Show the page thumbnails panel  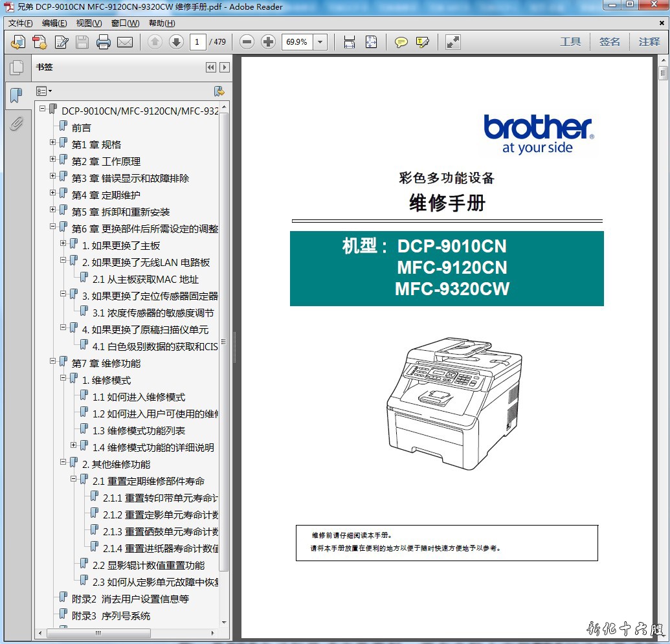(x=16, y=67)
